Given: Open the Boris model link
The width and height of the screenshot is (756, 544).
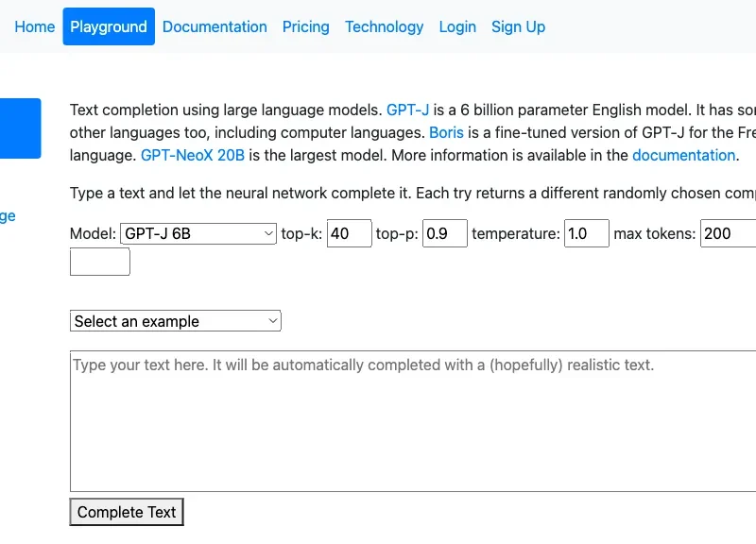Looking at the screenshot, I should (446, 132).
